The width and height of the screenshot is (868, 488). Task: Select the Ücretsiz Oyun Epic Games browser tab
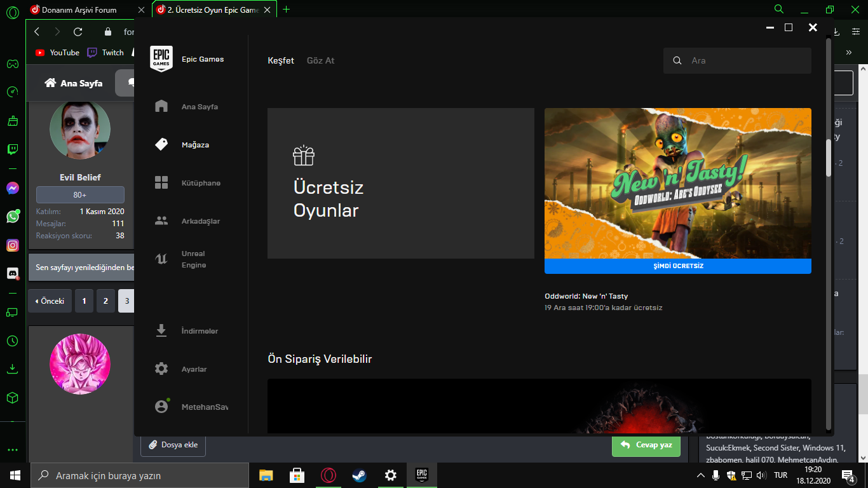pyautogui.click(x=213, y=10)
